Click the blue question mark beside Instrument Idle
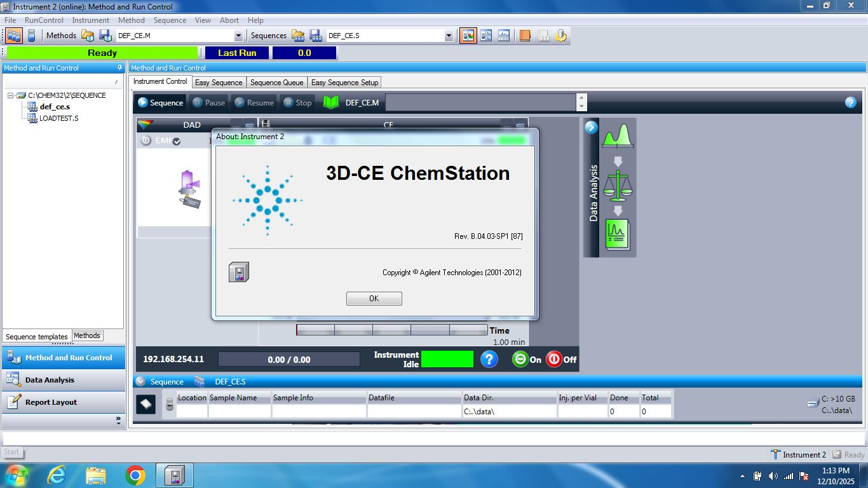The width and height of the screenshot is (868, 488). pos(489,359)
